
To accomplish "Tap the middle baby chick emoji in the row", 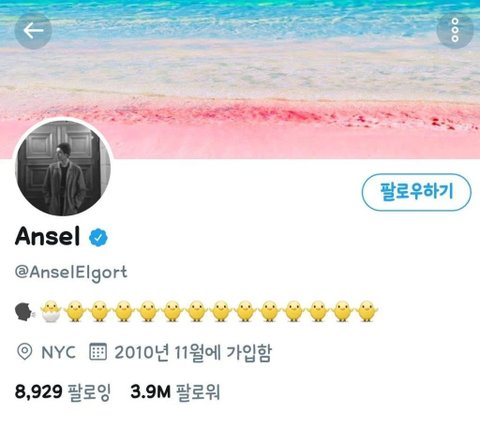I will click(221, 311).
